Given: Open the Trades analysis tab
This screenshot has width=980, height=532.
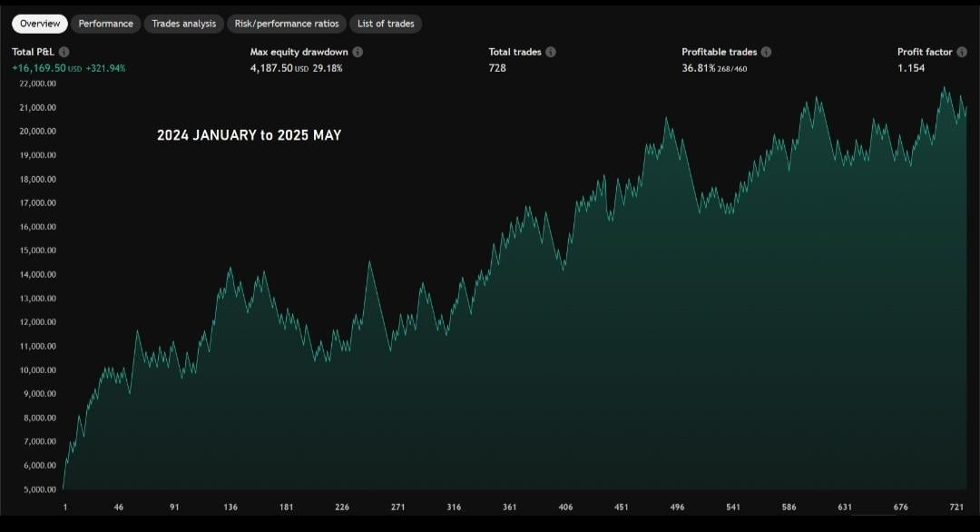Looking at the screenshot, I should (183, 24).
